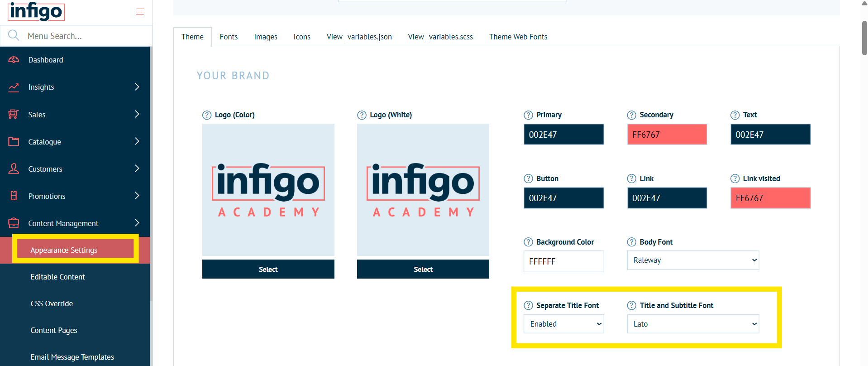Click the Logo (White) image preview
The image size is (868, 366).
click(423, 190)
